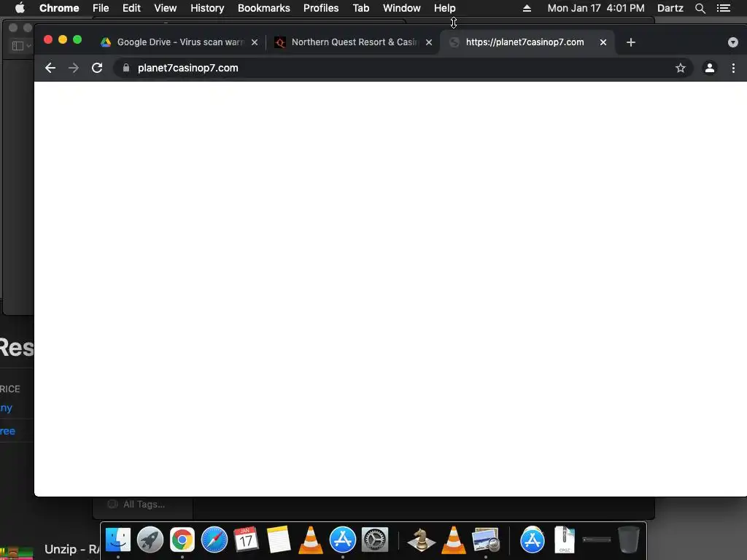Open the Apple menu

[x=20, y=8]
